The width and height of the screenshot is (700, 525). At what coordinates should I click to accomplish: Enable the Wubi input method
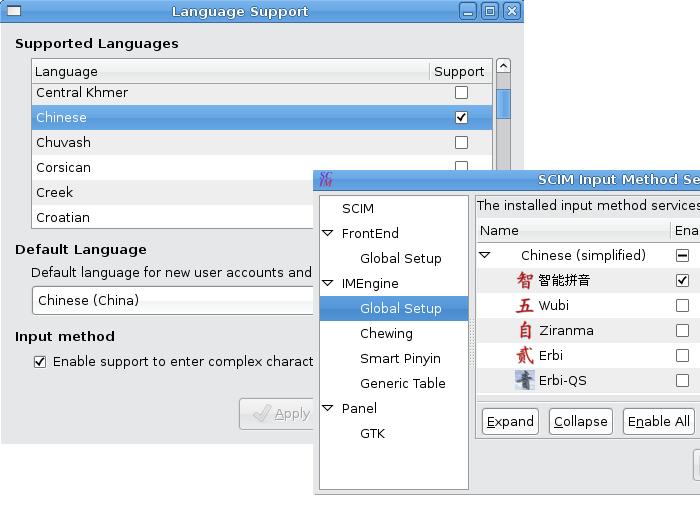pyautogui.click(x=682, y=305)
